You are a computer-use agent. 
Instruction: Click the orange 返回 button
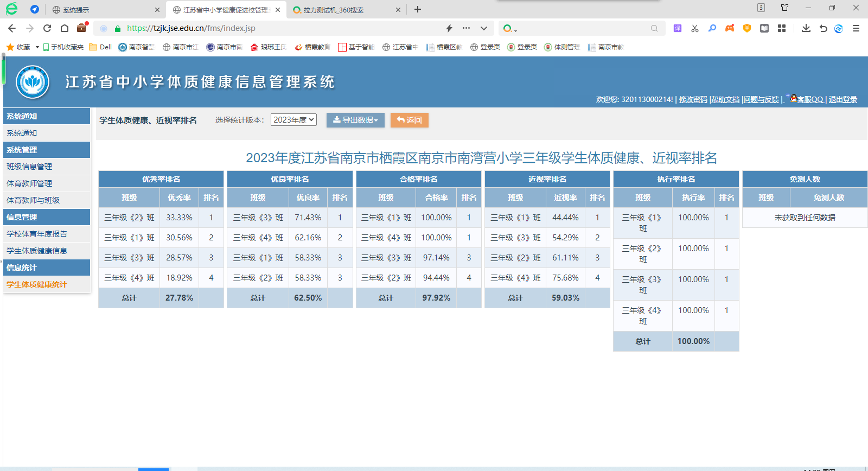pyautogui.click(x=410, y=120)
